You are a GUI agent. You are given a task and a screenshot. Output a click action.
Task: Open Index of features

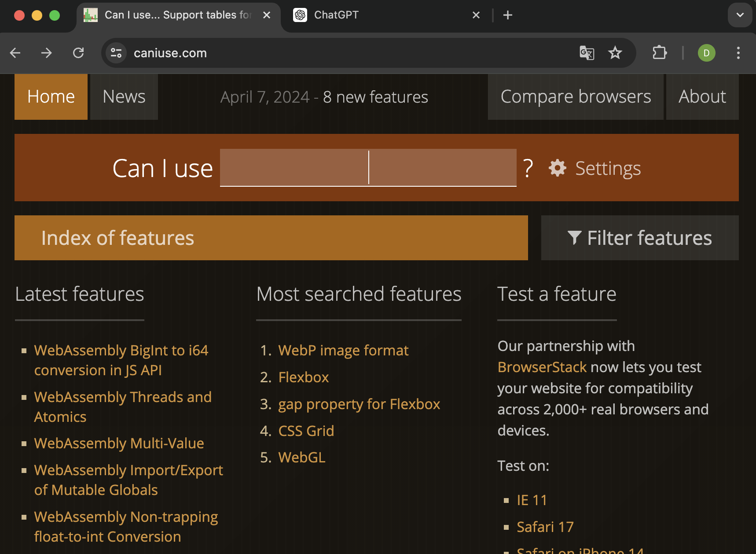(271, 238)
